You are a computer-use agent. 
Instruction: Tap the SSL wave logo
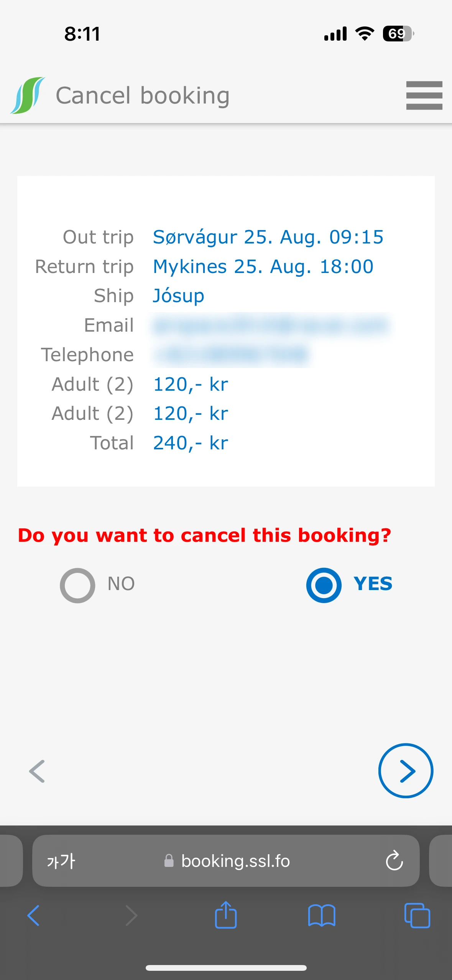click(x=28, y=95)
